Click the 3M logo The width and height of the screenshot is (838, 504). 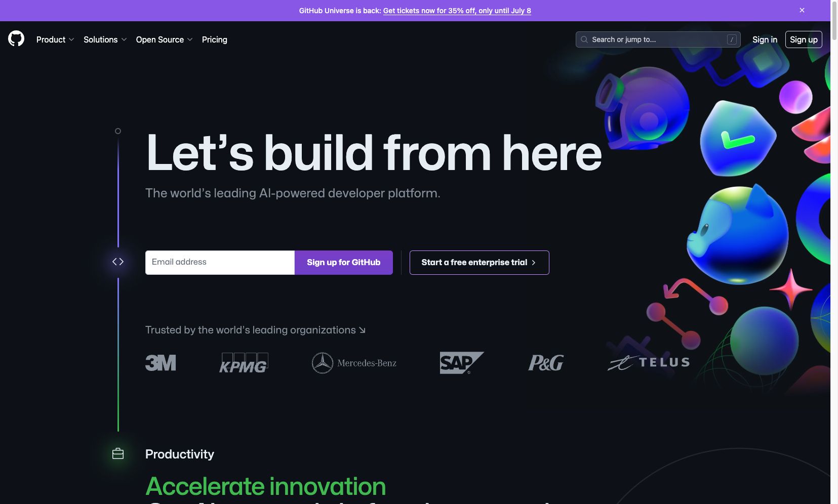pos(161,363)
